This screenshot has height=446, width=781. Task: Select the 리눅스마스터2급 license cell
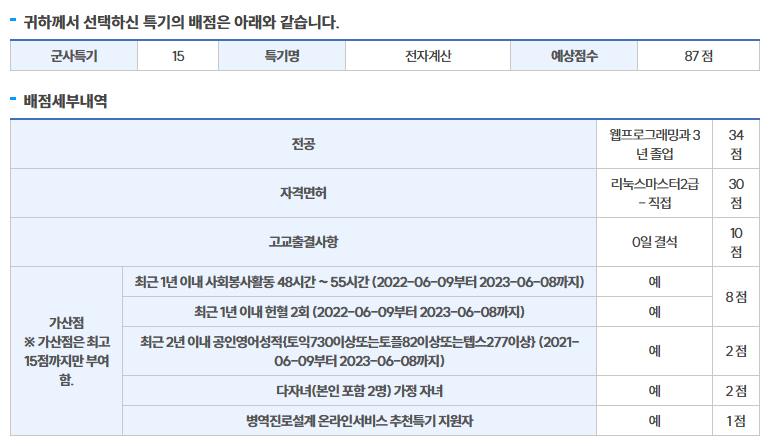coord(655,193)
